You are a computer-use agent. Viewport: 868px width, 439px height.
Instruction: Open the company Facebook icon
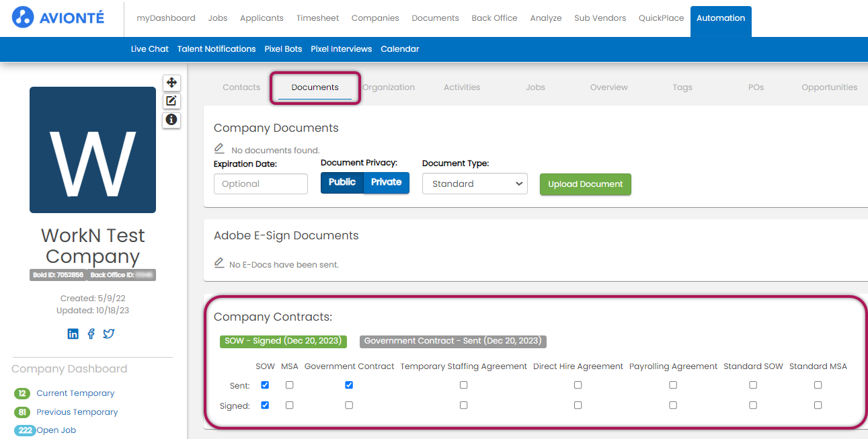91,334
